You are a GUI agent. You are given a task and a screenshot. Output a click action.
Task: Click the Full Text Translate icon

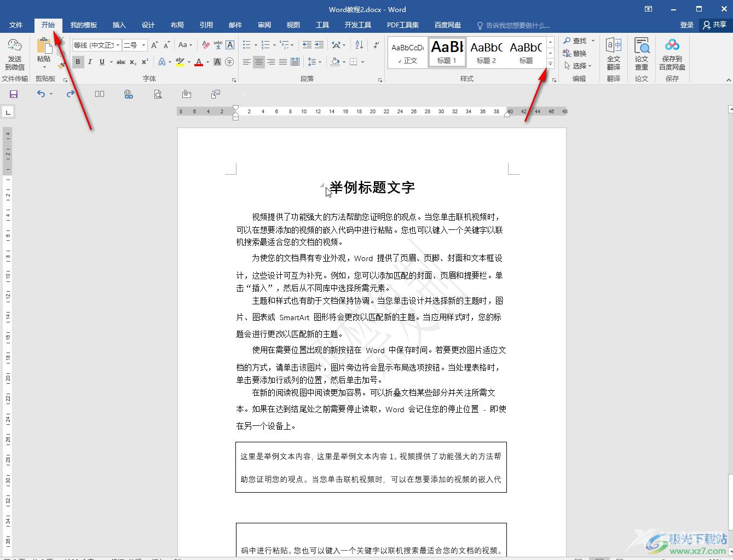(614, 54)
